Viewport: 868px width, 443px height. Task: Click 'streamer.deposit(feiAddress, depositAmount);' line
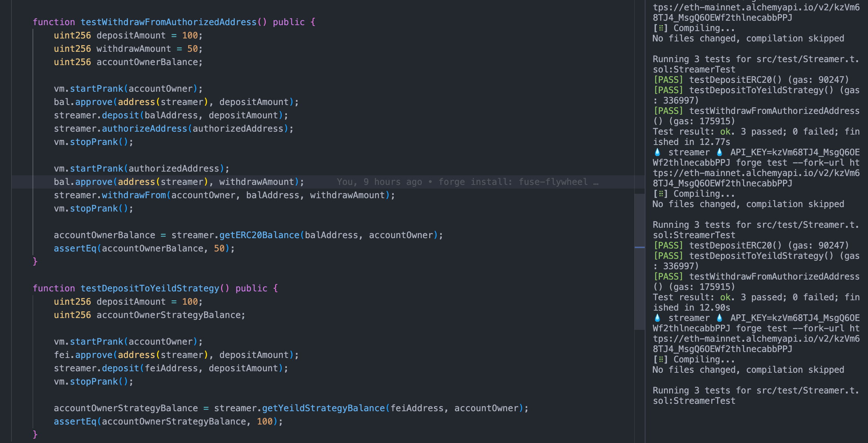tap(171, 368)
